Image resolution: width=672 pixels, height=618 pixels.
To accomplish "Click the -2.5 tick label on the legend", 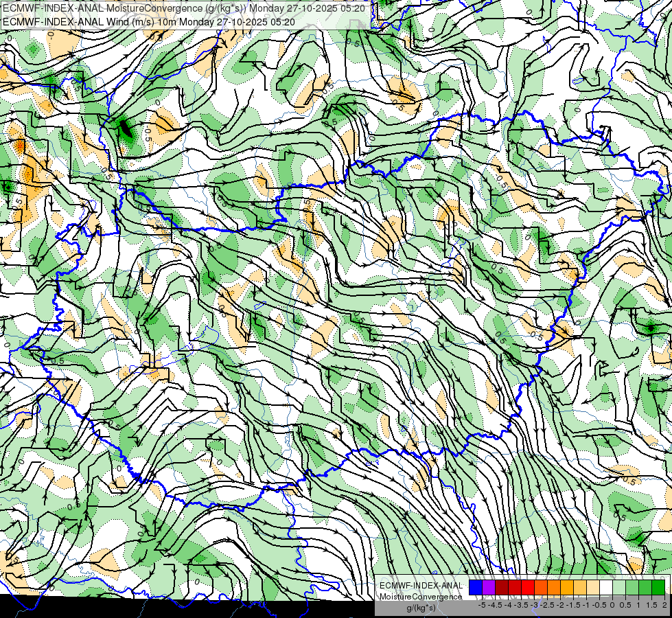I will coord(546,605).
